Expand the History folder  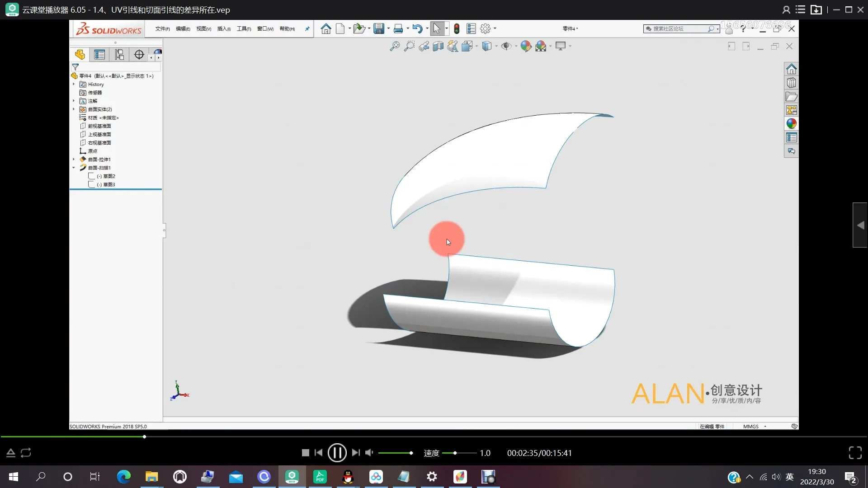(74, 84)
